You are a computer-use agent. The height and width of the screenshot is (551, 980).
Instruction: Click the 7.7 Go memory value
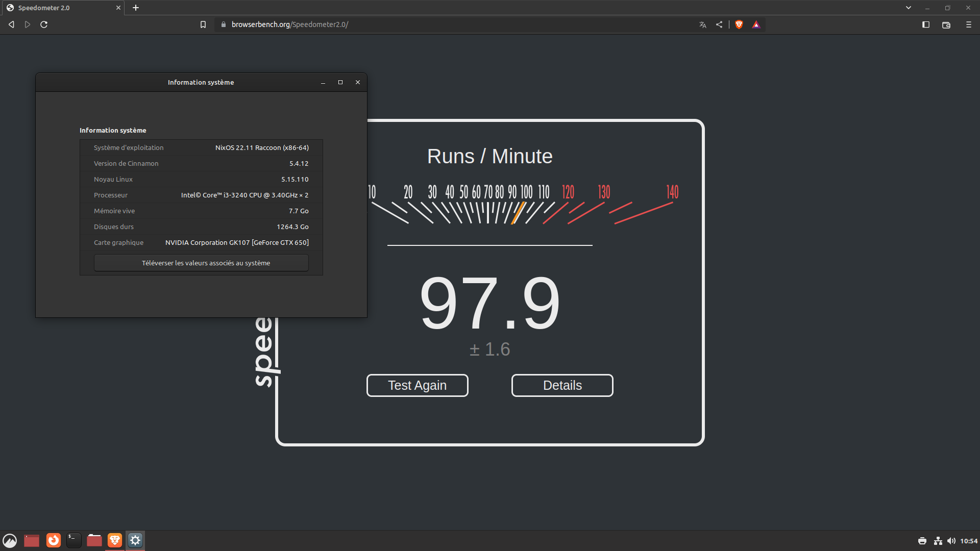tap(299, 211)
